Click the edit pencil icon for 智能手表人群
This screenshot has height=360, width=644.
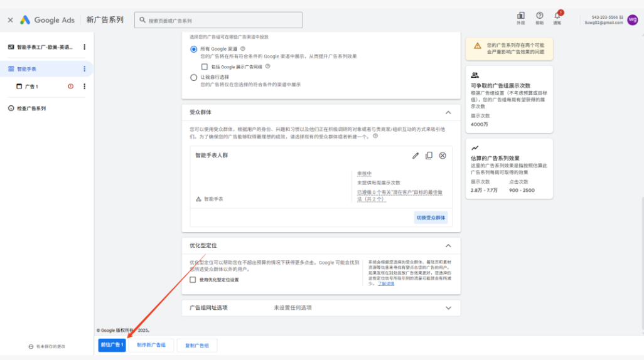[x=416, y=156]
